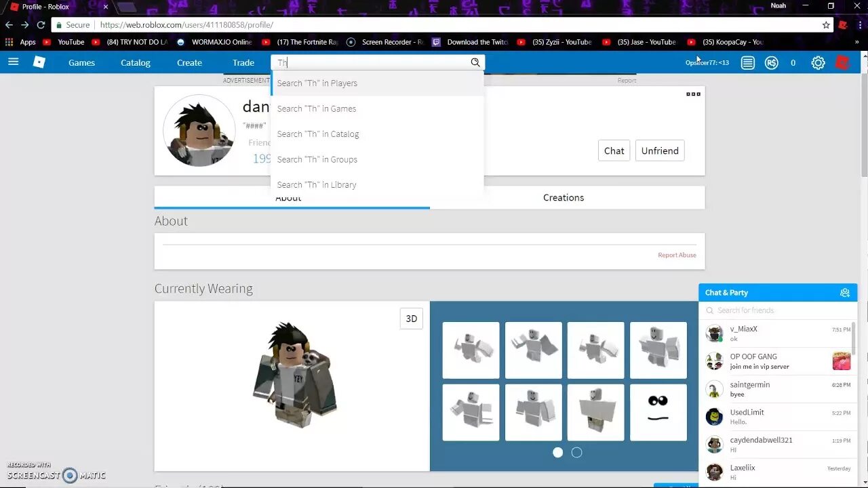Click the Roblox logo home icon

39,62
